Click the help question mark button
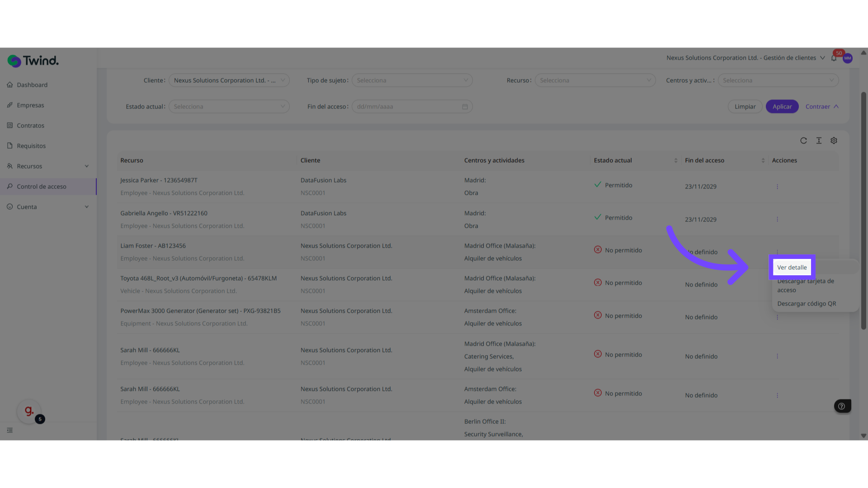This screenshot has width=868, height=488. pyautogui.click(x=842, y=406)
